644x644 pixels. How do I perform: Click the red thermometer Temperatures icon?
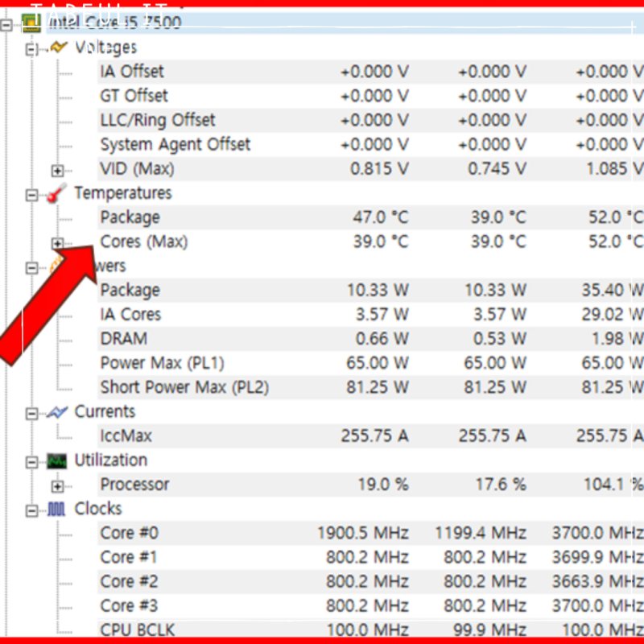point(56,193)
